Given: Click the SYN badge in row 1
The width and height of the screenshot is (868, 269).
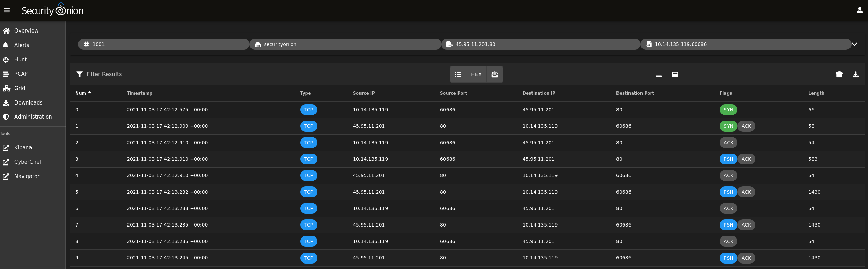Looking at the screenshot, I should [x=728, y=126].
